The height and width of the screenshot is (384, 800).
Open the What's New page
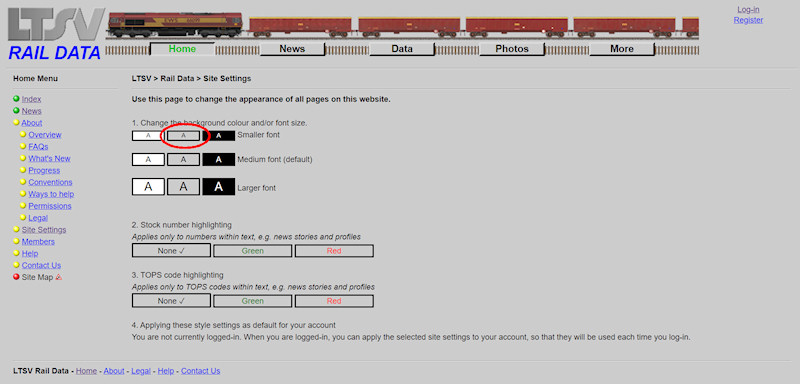[x=49, y=159]
